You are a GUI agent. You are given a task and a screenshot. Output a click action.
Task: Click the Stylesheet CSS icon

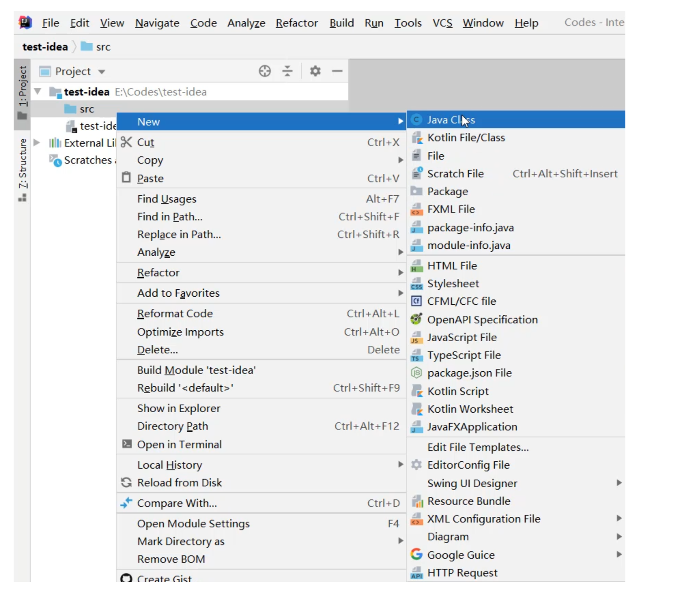pos(416,283)
